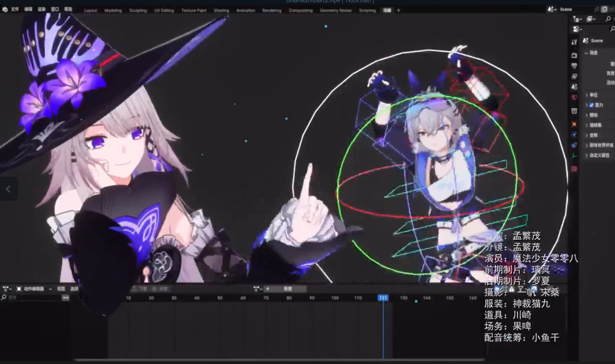This screenshot has height=364, width=615.
Task: Open the 编辑 menu
Action: click(x=28, y=9)
